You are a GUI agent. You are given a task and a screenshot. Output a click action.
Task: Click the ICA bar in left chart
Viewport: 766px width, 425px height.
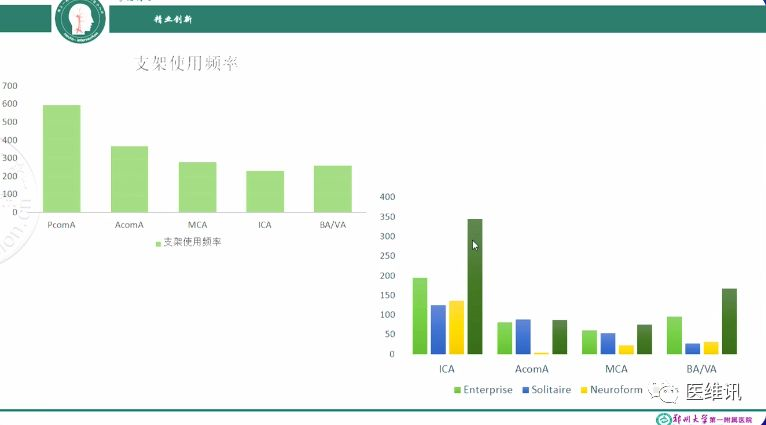(265, 191)
